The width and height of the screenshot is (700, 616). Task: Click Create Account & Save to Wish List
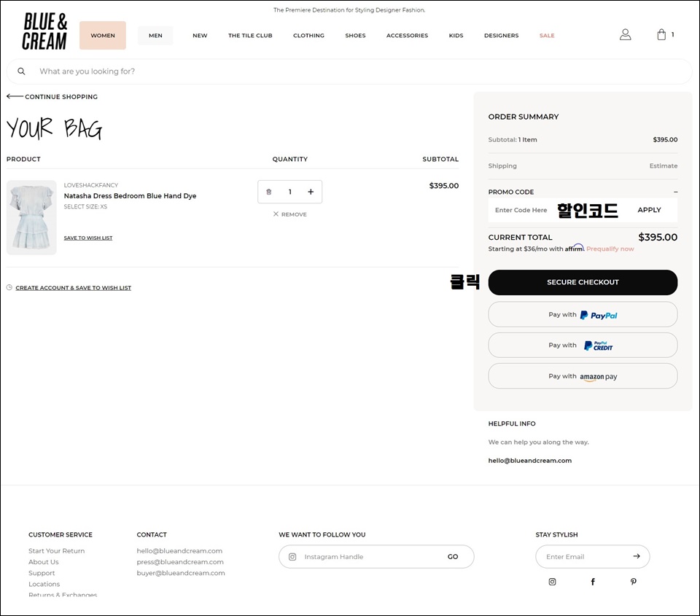(x=73, y=288)
